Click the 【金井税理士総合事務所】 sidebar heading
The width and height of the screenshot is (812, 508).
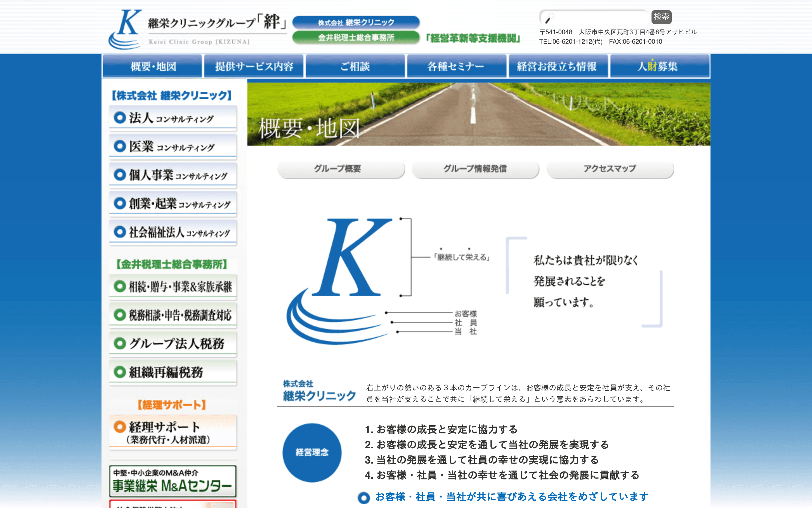[x=172, y=264]
